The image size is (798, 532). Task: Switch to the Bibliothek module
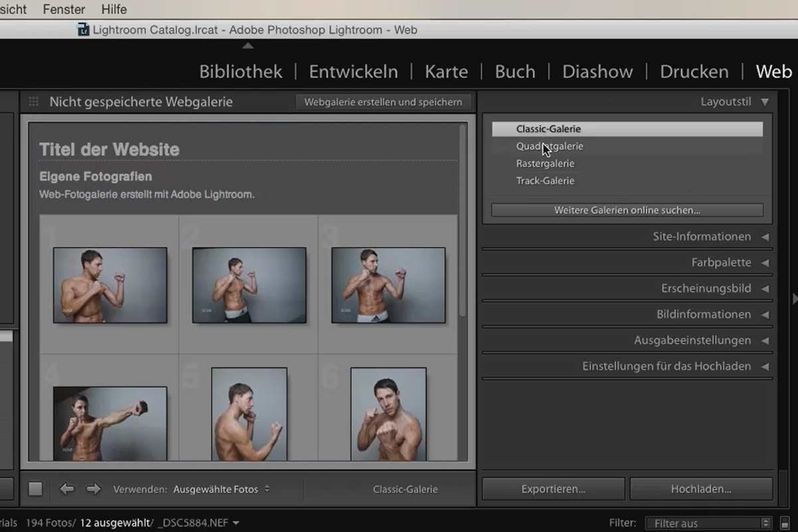[241, 72]
